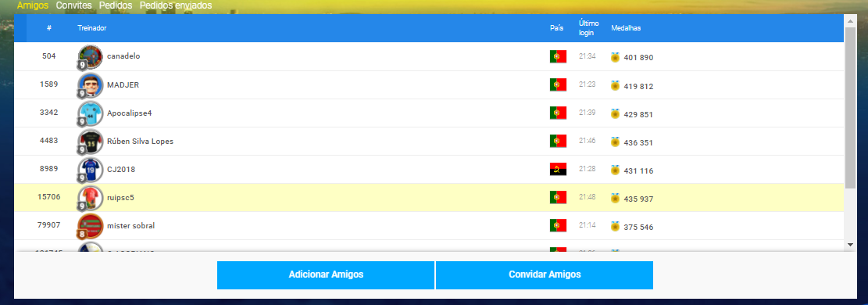Click last login time 21:23
868x305 pixels.
[x=588, y=84]
